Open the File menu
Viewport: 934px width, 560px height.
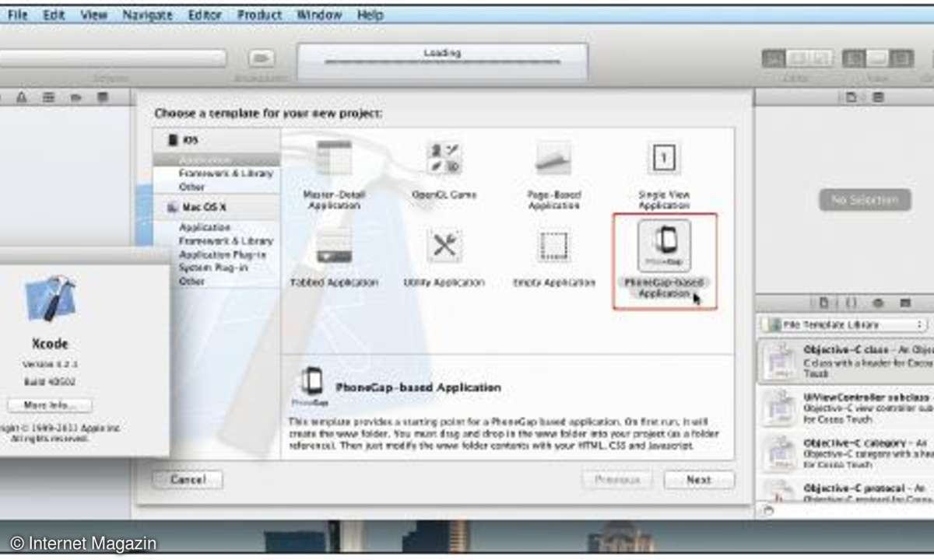pos(18,15)
